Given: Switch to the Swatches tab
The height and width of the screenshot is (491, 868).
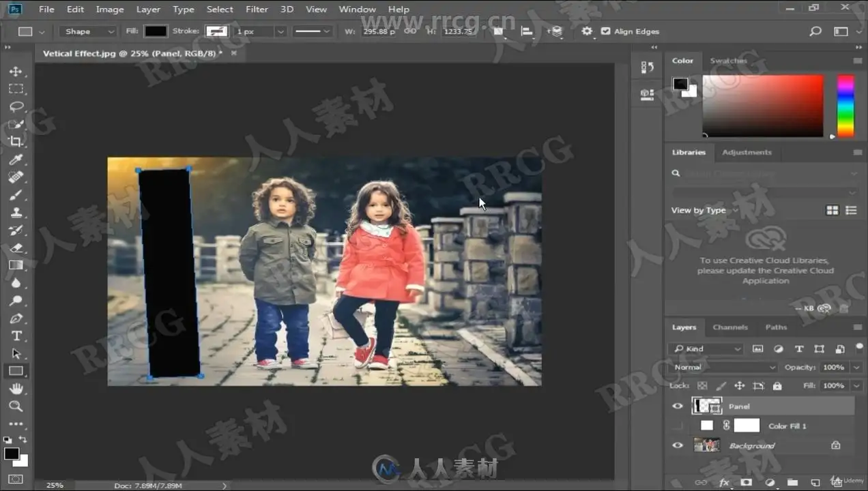Looking at the screenshot, I should tap(728, 61).
